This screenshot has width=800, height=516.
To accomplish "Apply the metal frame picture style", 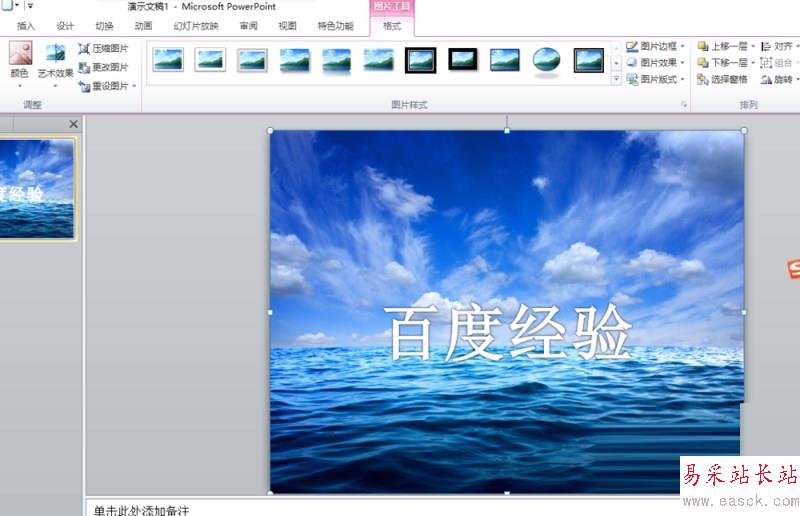I will [252, 60].
